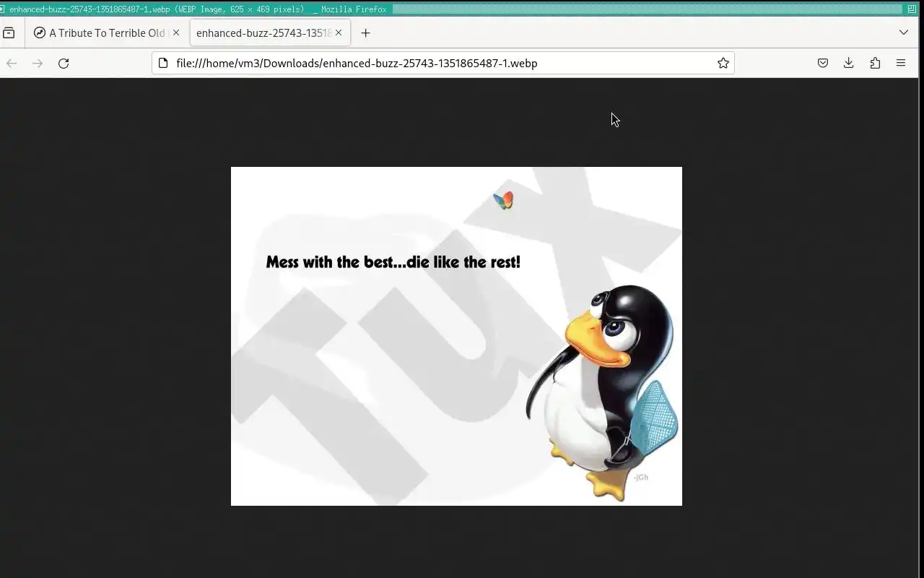
Task: Go forward one page
Action: (x=38, y=64)
